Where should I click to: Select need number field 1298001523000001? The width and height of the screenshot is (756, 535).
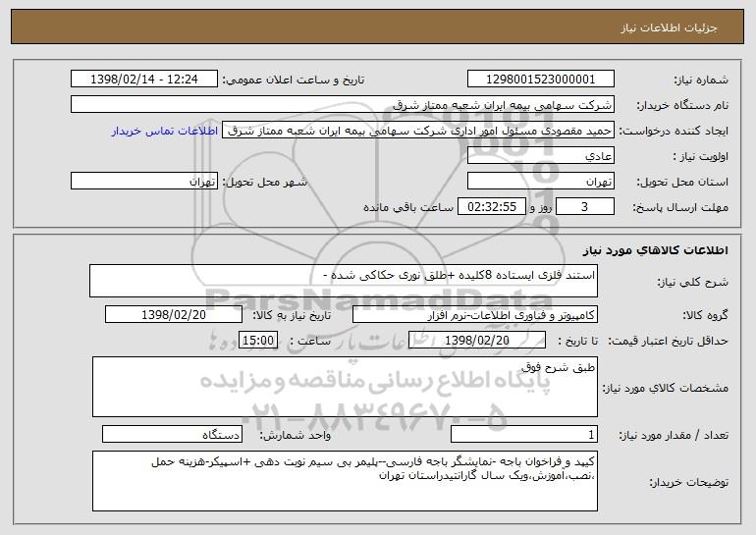coord(540,80)
